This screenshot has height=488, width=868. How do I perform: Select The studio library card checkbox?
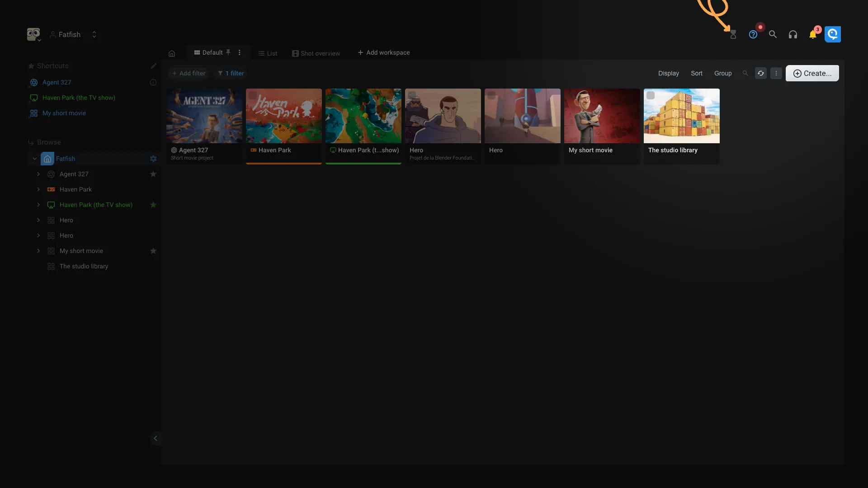[651, 95]
